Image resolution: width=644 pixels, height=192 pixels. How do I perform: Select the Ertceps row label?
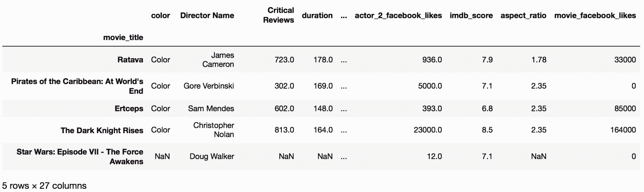click(x=129, y=108)
